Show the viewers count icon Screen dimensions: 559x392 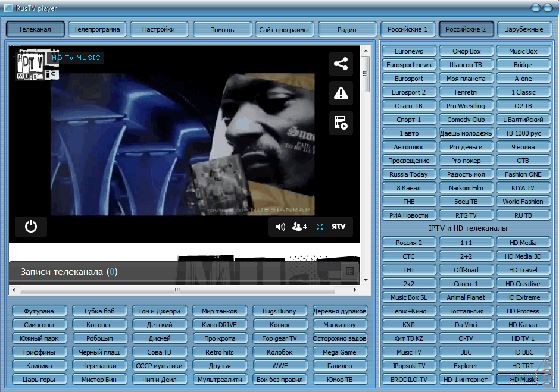click(x=299, y=227)
